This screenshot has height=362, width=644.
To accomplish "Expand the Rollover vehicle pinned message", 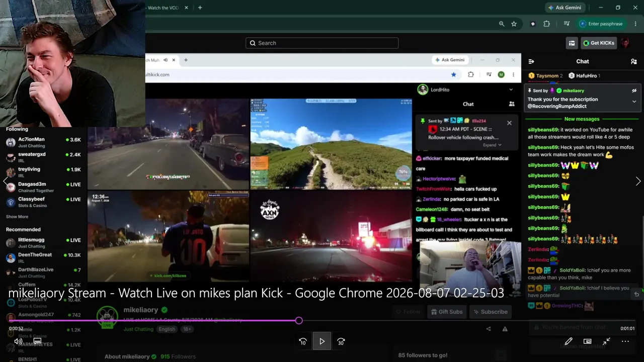I will 492,145.
